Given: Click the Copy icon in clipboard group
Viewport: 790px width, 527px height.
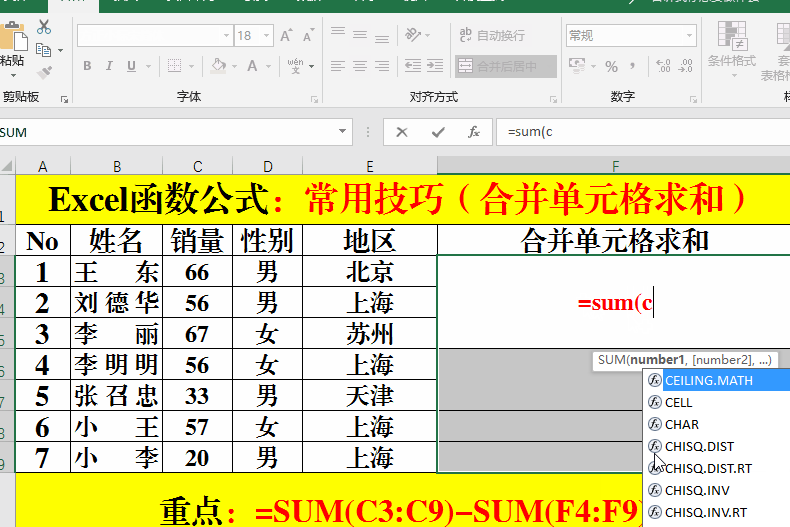Looking at the screenshot, I should (44, 50).
